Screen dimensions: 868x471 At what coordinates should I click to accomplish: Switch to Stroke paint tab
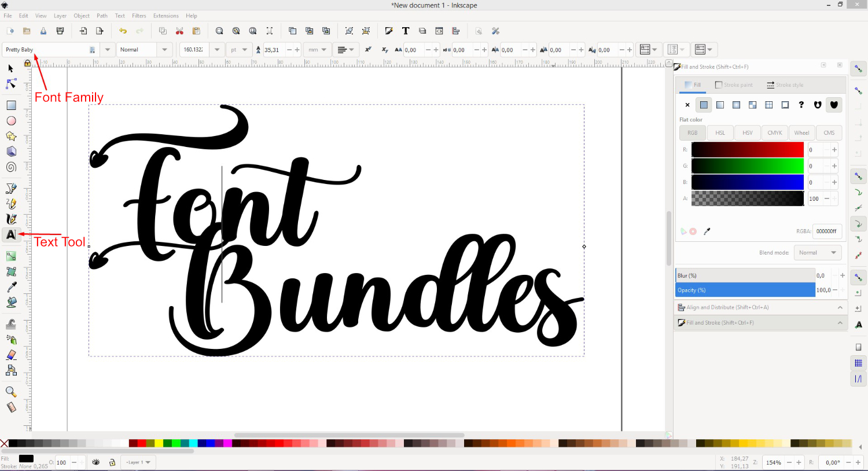pos(734,85)
